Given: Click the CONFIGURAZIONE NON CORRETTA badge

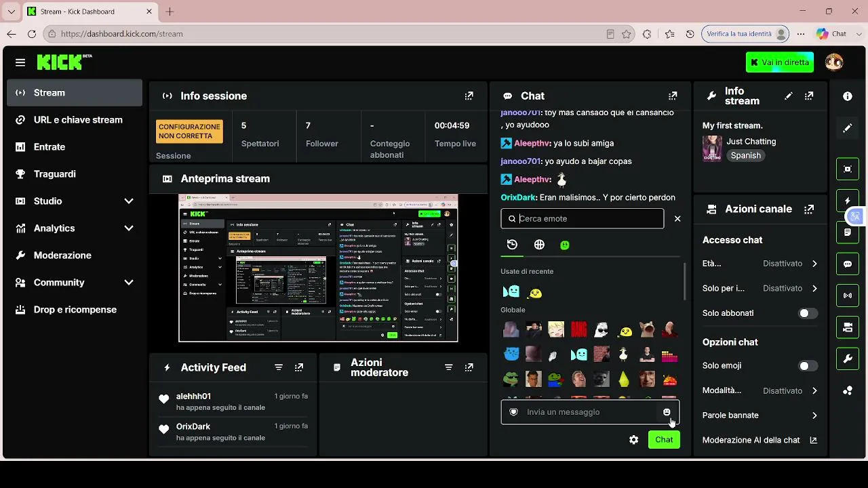Looking at the screenshot, I should tap(189, 131).
